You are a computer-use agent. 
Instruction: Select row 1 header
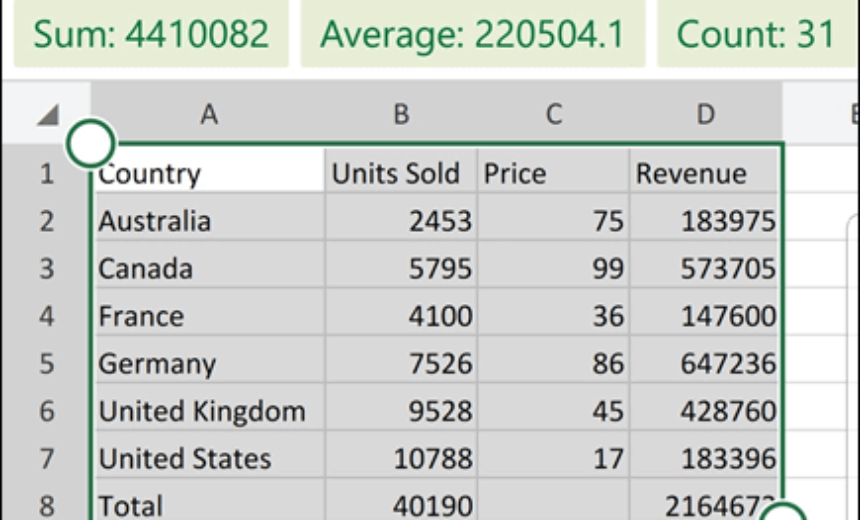click(x=46, y=174)
